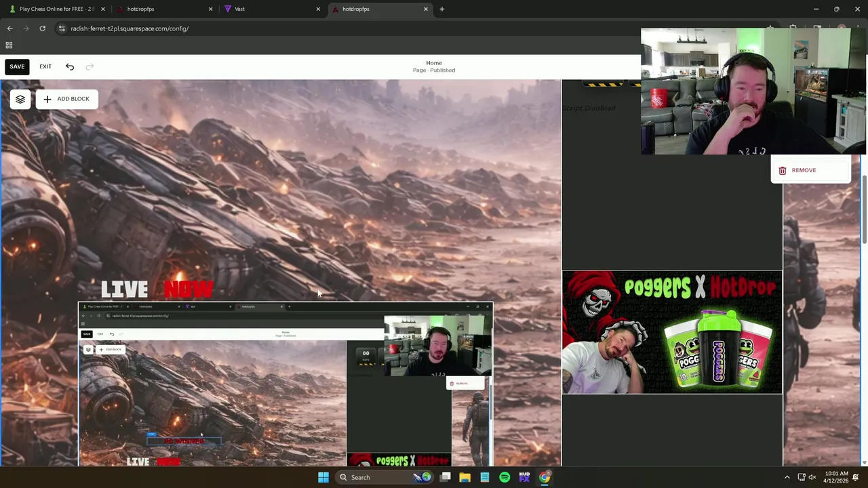868x488 pixels.
Task: Close the Play Chess Online tab
Action: [x=103, y=9]
